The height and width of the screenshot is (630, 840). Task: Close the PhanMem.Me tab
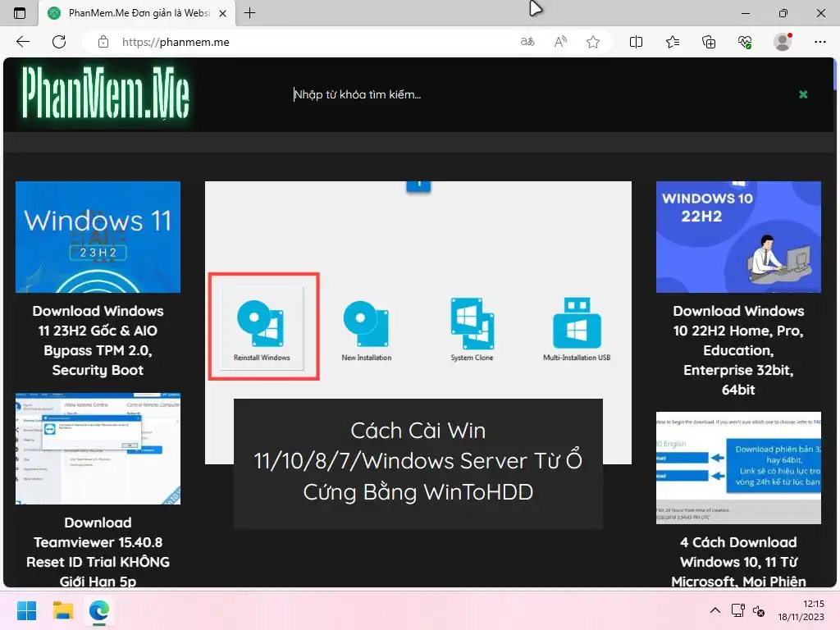click(x=223, y=13)
